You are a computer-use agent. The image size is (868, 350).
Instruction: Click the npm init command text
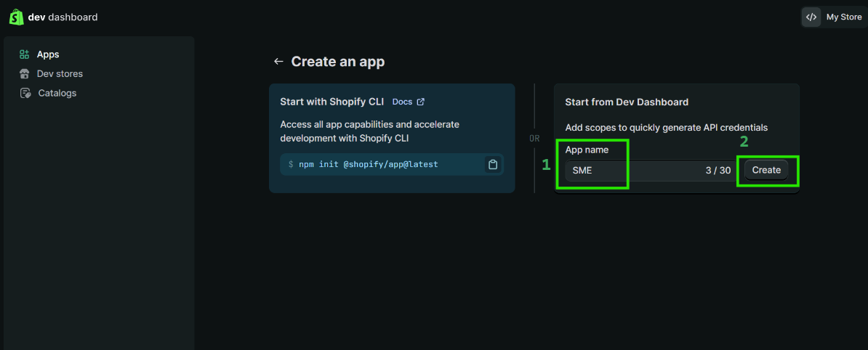369,164
